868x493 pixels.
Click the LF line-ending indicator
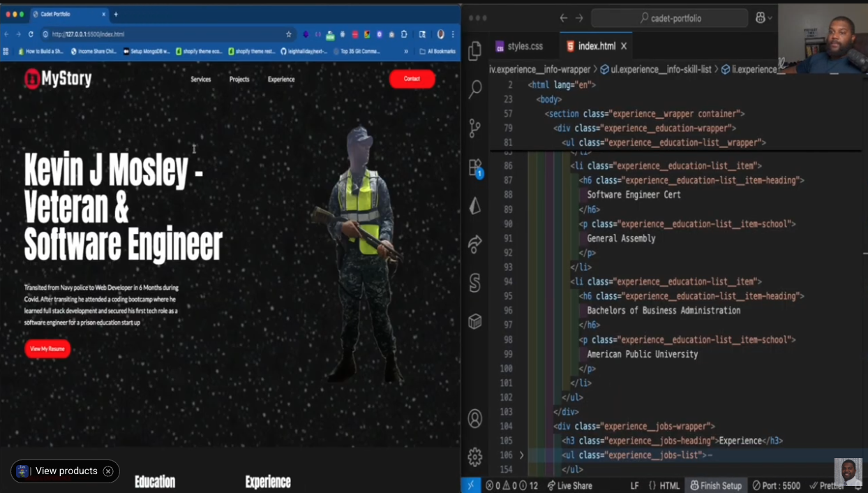click(634, 485)
